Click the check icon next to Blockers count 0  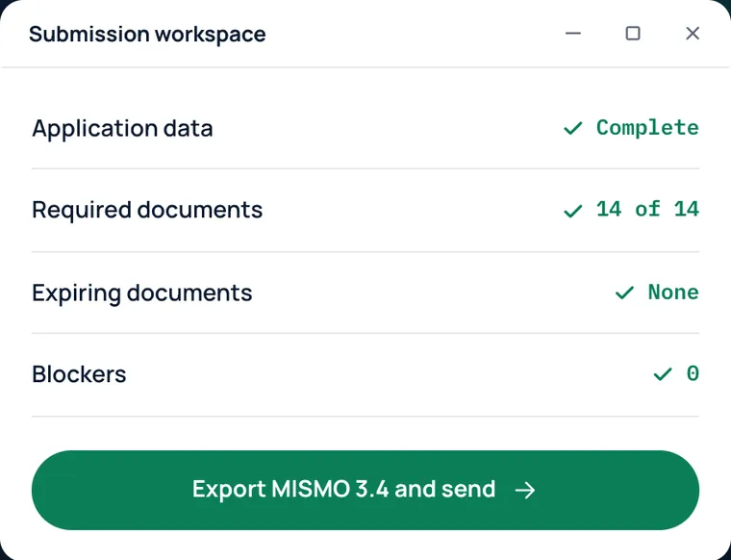point(663,374)
